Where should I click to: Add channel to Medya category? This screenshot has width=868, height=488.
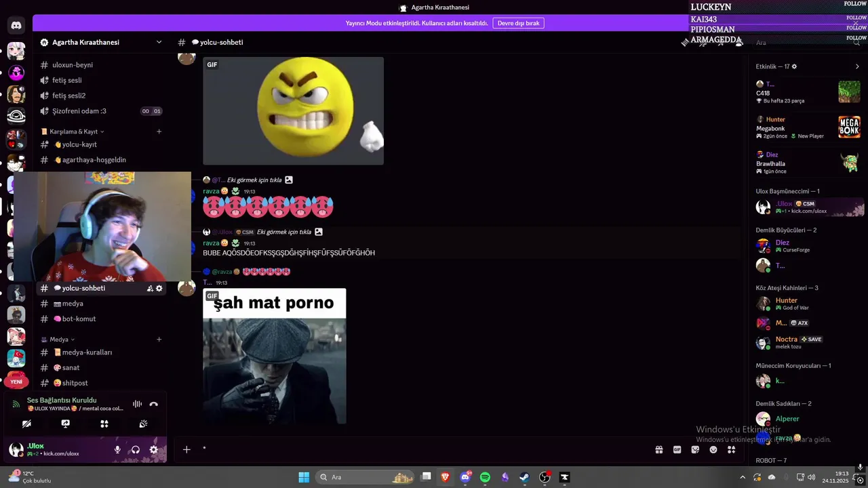click(159, 340)
